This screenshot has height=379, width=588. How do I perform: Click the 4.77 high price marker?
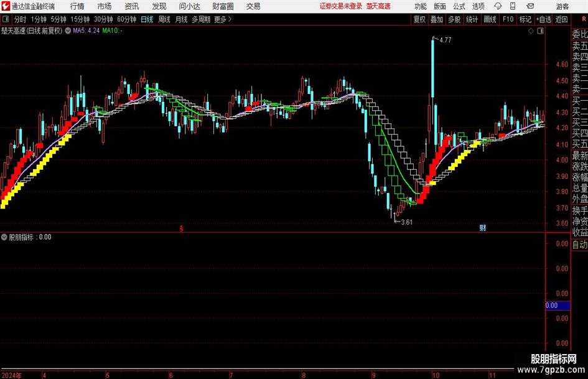point(445,40)
